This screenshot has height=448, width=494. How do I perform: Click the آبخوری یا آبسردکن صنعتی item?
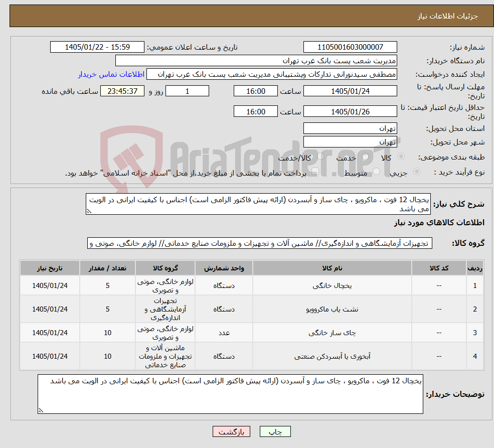(x=332, y=356)
